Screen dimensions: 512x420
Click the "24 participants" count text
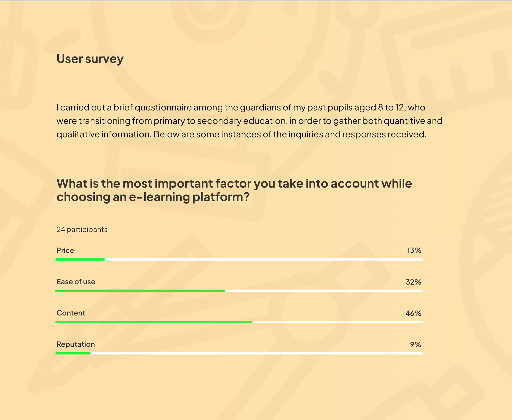[x=82, y=230]
